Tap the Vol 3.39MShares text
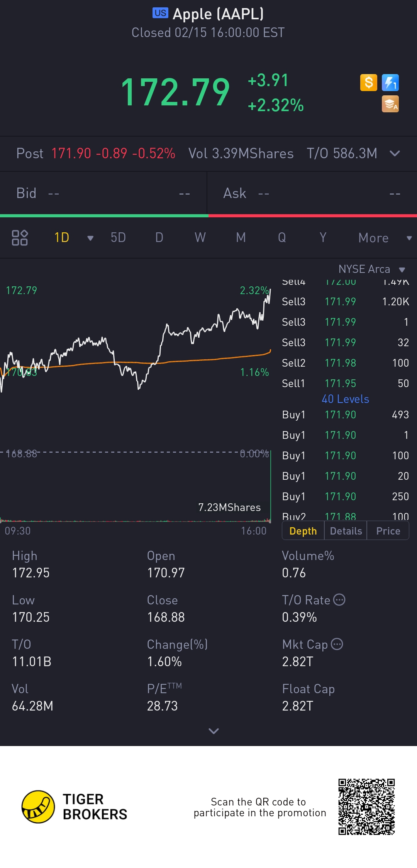 point(241,154)
